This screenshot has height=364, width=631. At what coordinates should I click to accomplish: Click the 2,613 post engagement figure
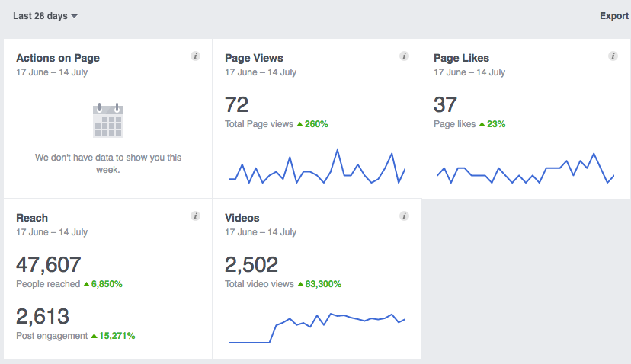point(43,316)
